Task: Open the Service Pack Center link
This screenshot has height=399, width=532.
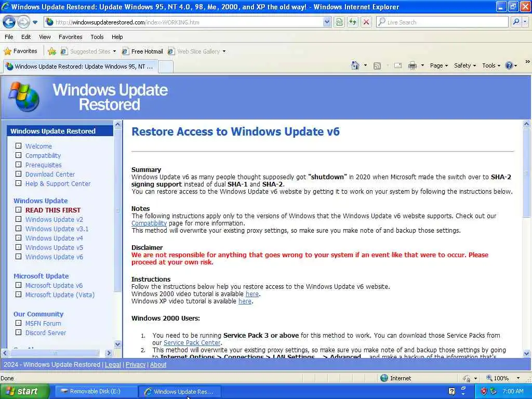Action: [192, 343]
